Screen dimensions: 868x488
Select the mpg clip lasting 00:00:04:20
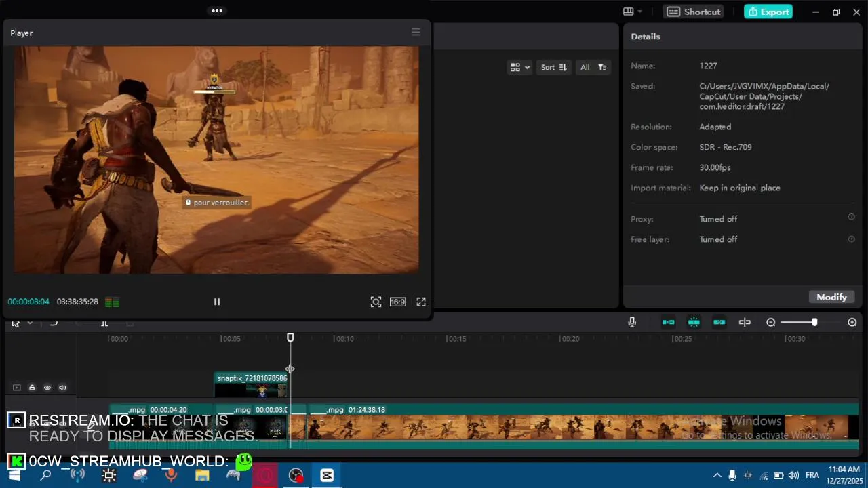click(161, 426)
